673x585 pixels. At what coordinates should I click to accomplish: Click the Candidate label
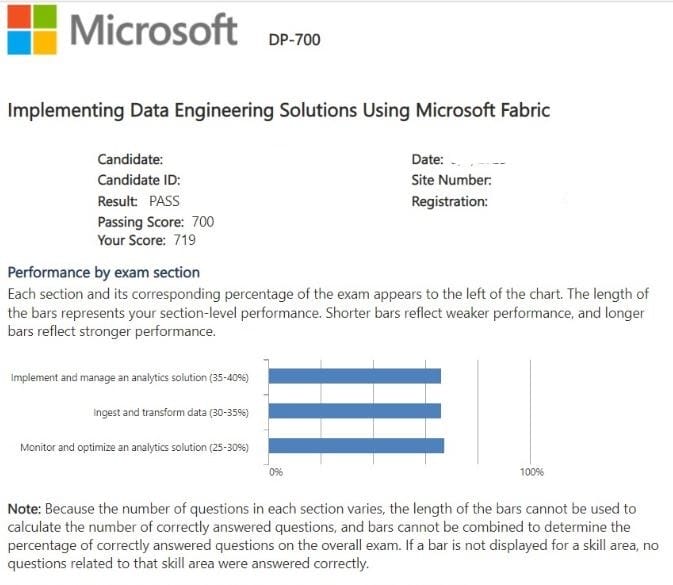coord(130,159)
